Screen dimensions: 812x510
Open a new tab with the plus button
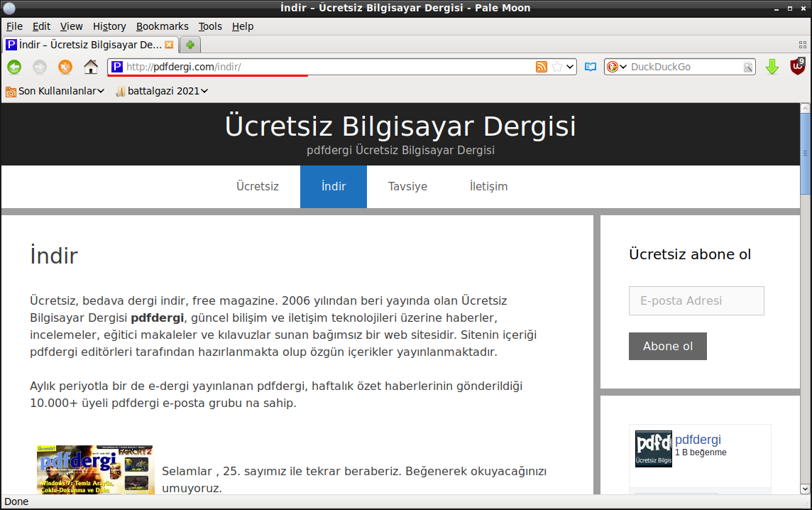point(190,45)
